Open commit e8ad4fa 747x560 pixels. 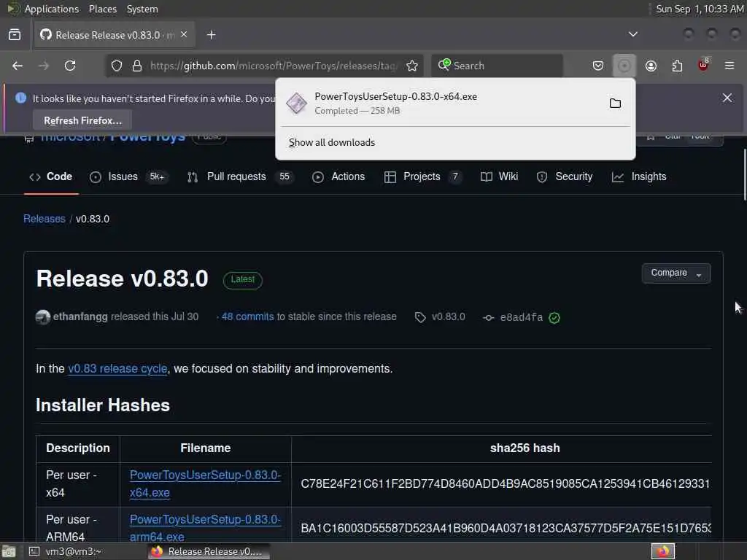pos(521,317)
